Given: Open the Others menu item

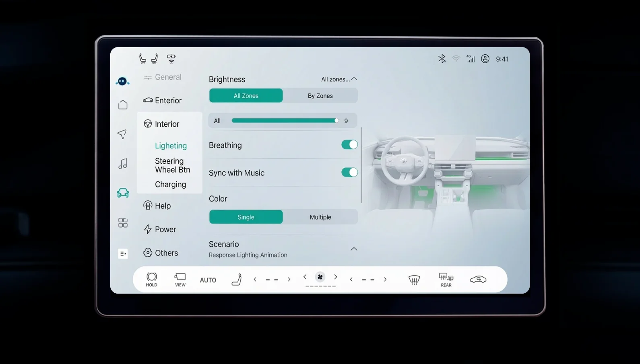Looking at the screenshot, I should [x=161, y=253].
